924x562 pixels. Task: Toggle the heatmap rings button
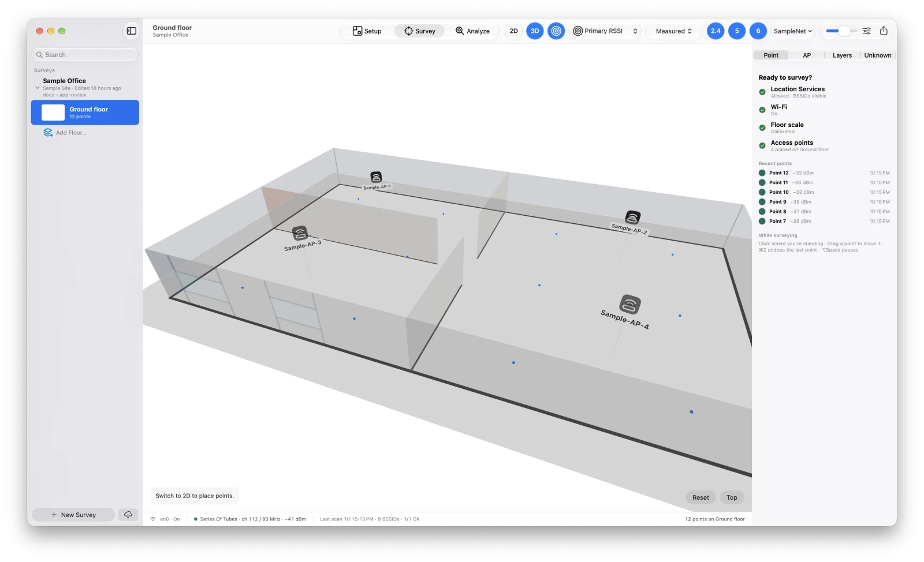tap(556, 31)
